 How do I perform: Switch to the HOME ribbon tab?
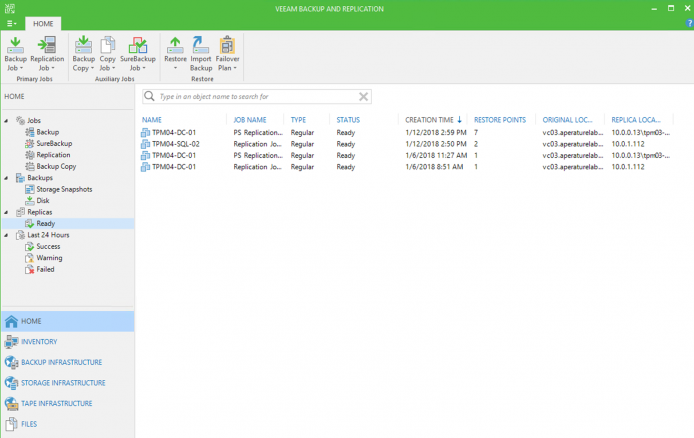pos(43,23)
